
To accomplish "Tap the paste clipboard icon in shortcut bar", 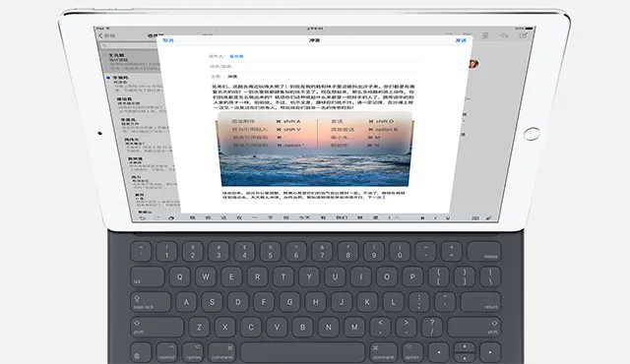I will pos(171,218).
